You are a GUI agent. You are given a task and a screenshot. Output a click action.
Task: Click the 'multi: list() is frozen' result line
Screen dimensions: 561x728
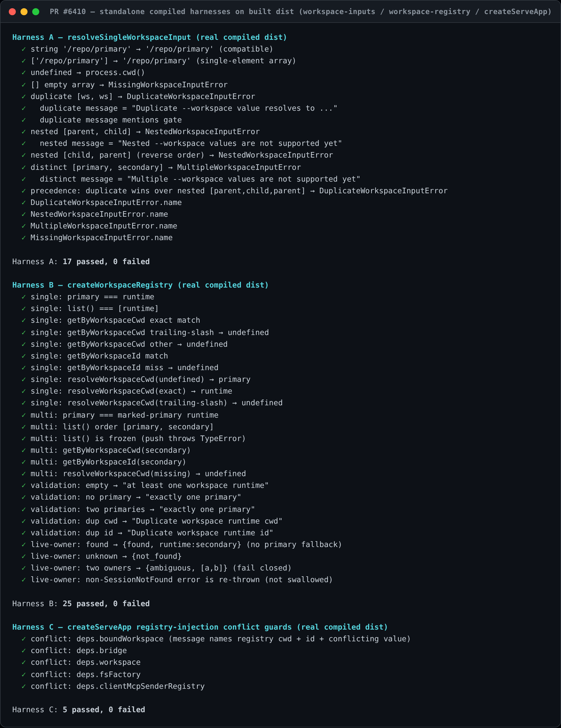(x=138, y=439)
